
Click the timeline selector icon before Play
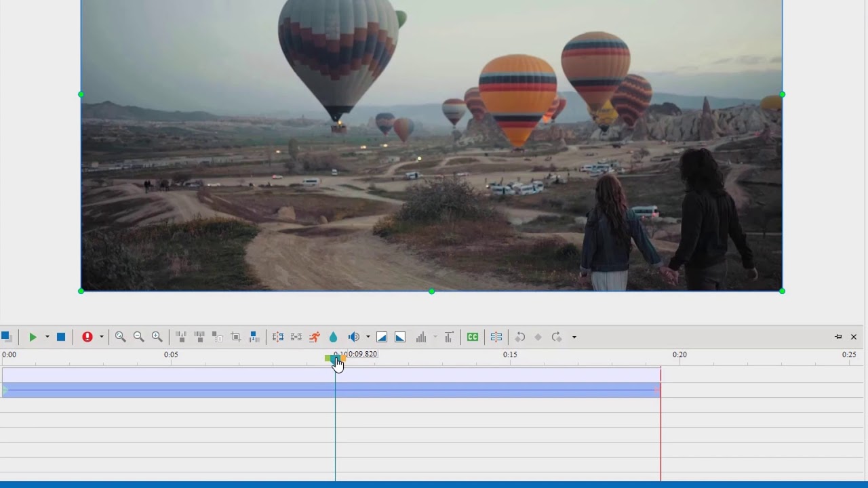tap(6, 337)
